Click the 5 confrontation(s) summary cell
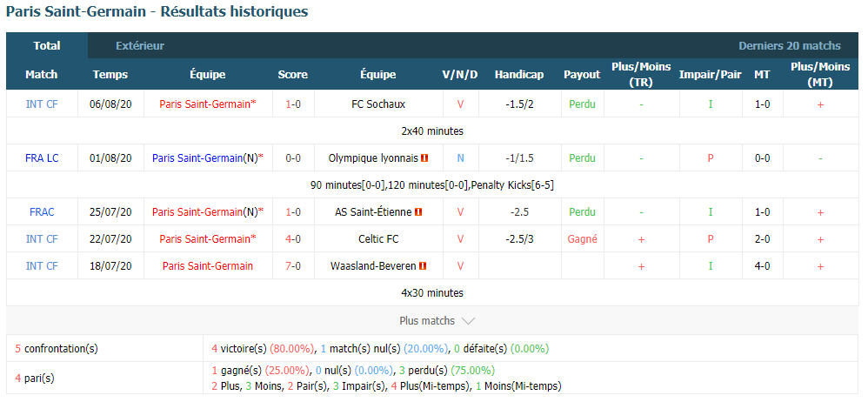 point(105,349)
